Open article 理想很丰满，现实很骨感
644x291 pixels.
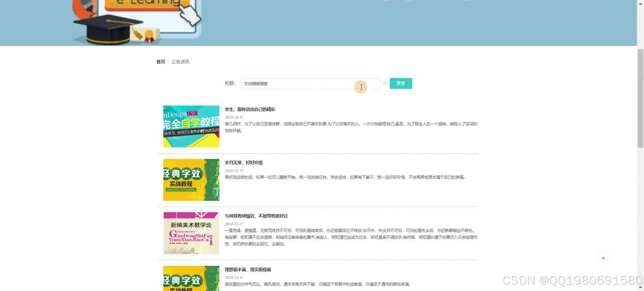(248, 270)
